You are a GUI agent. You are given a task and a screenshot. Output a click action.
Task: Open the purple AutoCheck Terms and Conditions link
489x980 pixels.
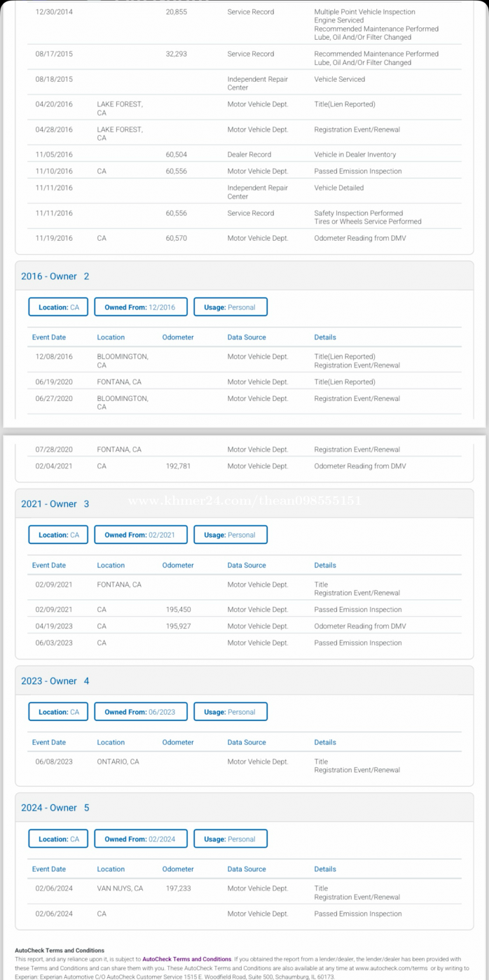point(186,959)
